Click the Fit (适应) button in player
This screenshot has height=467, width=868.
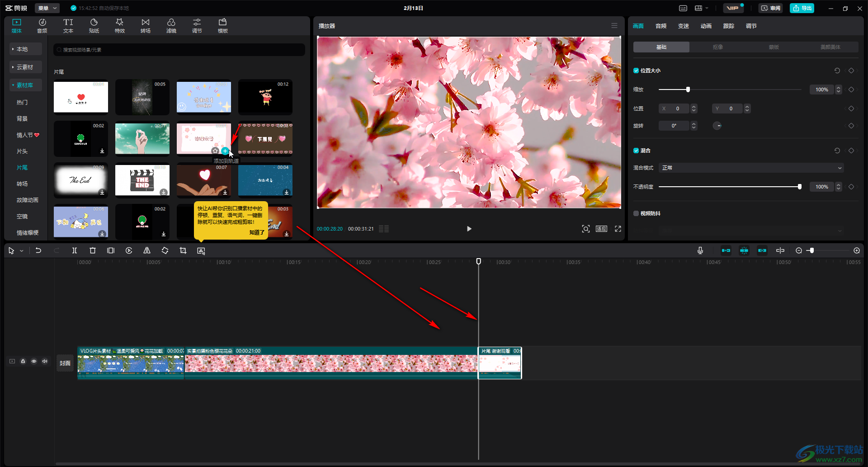coord(601,229)
